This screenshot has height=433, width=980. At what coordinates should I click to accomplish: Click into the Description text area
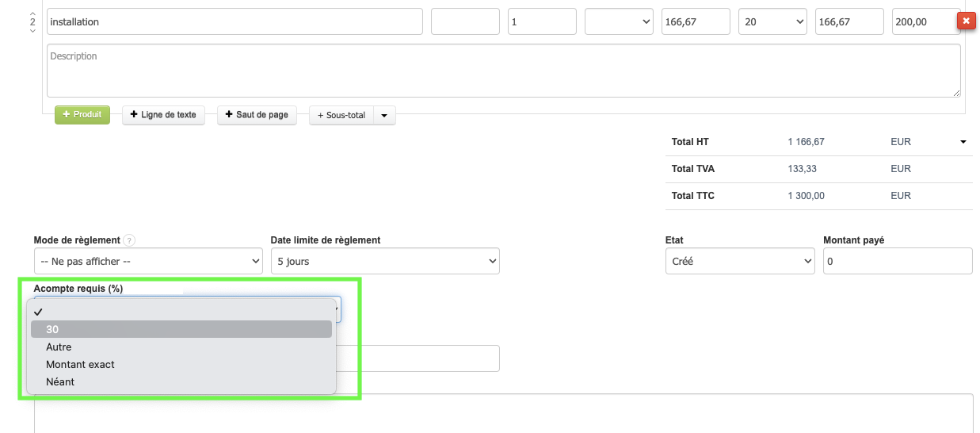503,71
